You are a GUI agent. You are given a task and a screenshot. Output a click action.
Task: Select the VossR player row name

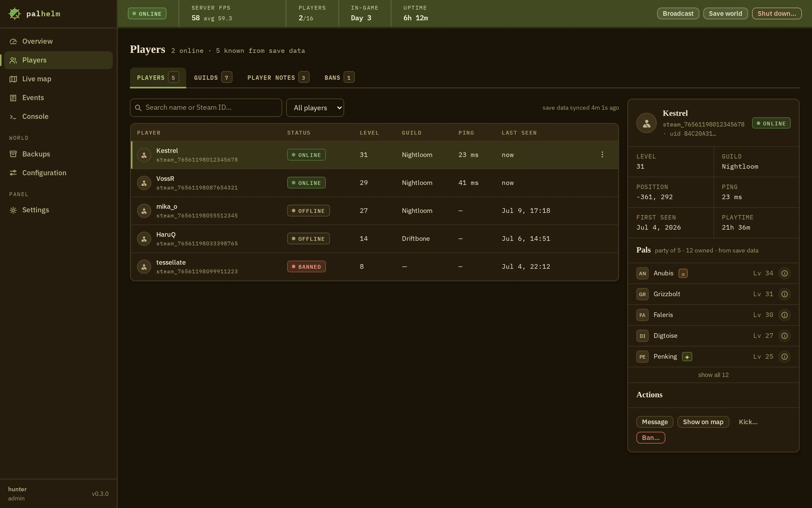click(165, 179)
